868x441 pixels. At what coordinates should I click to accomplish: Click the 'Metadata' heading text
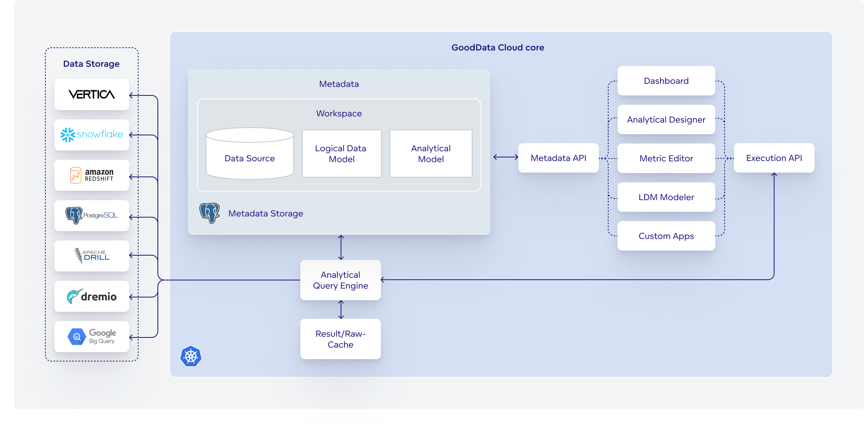(x=339, y=84)
